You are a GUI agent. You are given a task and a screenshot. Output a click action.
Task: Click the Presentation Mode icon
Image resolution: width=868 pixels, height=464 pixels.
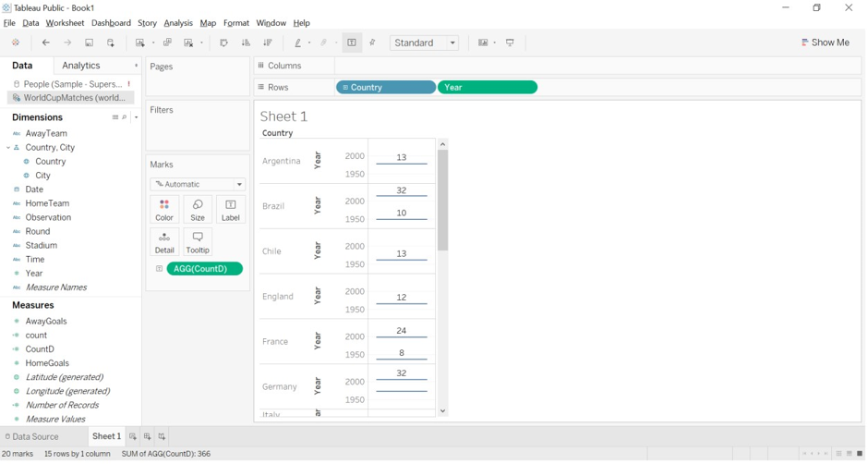(510, 43)
